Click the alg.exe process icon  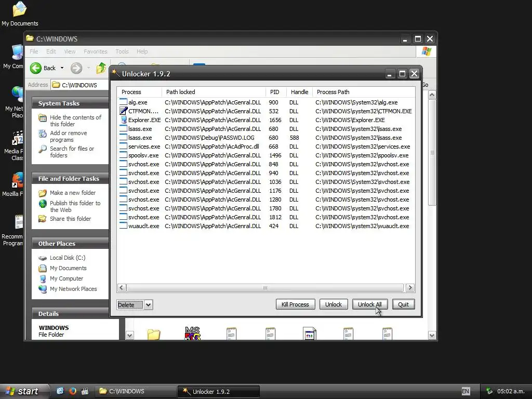pos(123,102)
